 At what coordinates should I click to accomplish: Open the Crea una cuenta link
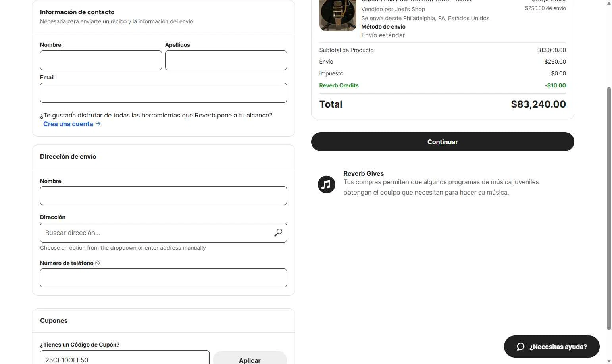coord(68,124)
